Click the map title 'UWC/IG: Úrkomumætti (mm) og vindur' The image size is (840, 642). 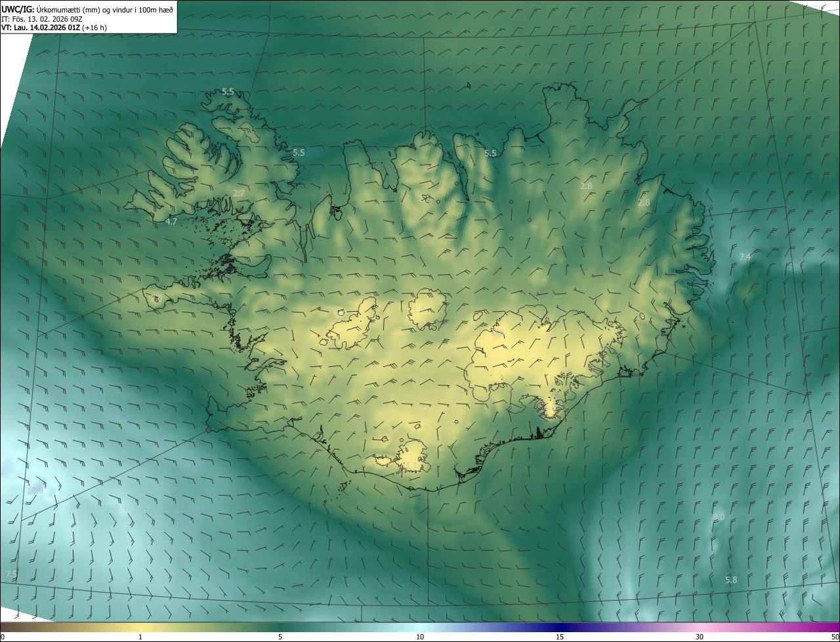(68, 9)
